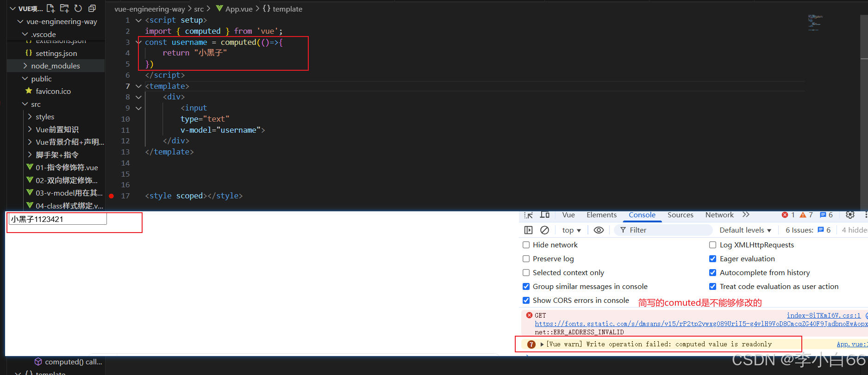
Task: Disable Eager evaluation checkbox
Action: tap(713, 259)
